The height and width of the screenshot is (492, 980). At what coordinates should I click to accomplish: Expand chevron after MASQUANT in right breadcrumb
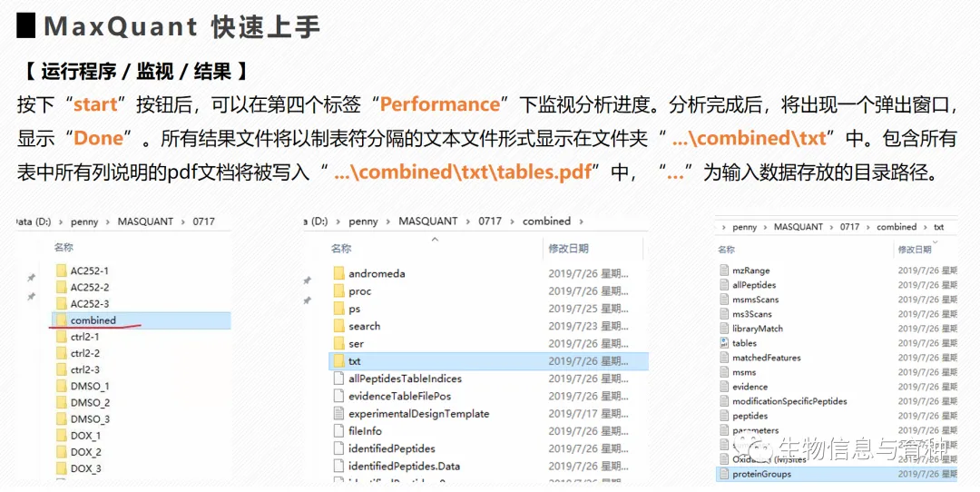831,228
